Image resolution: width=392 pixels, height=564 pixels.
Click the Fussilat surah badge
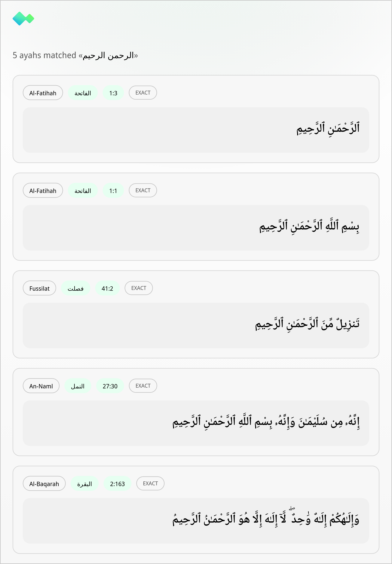(39, 288)
